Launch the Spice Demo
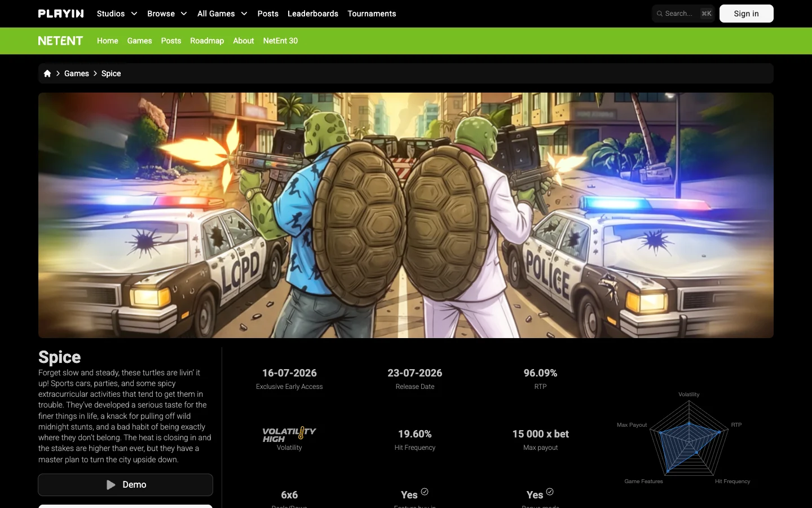 click(125, 485)
